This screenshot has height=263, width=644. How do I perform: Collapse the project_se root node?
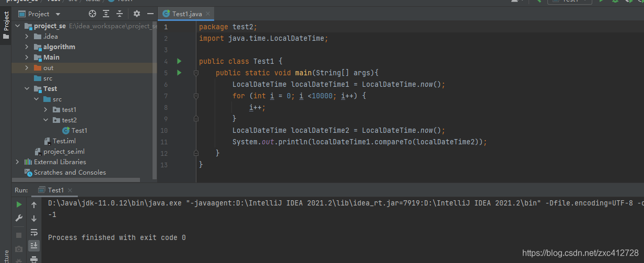(x=17, y=26)
